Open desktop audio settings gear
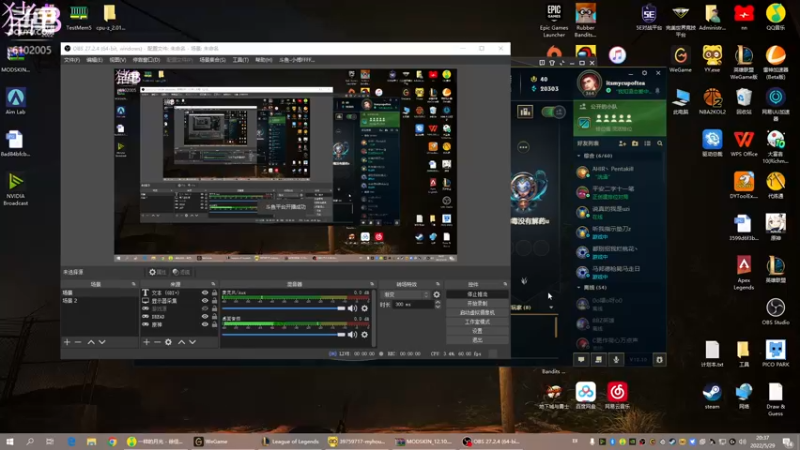The height and width of the screenshot is (450, 800). [365, 335]
